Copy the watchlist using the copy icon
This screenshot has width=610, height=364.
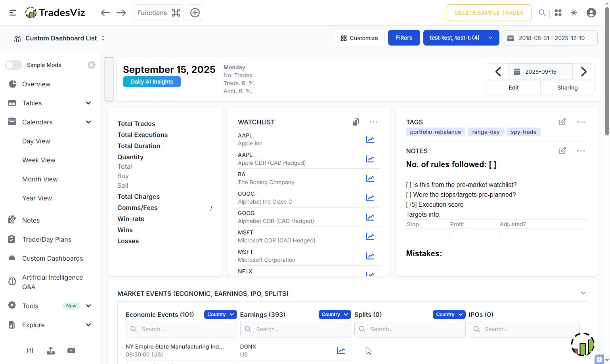356,122
